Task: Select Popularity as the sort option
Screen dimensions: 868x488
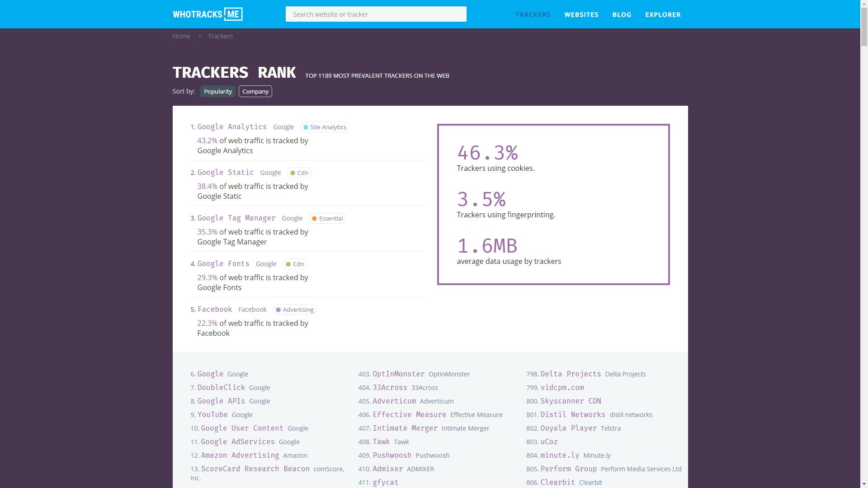Action: [217, 91]
